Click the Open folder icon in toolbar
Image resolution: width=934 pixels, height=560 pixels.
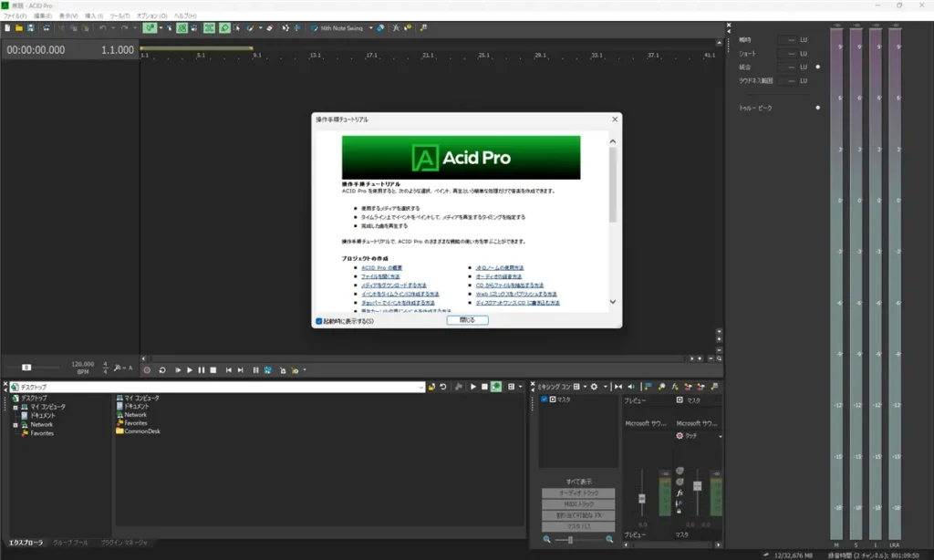[x=19, y=28]
